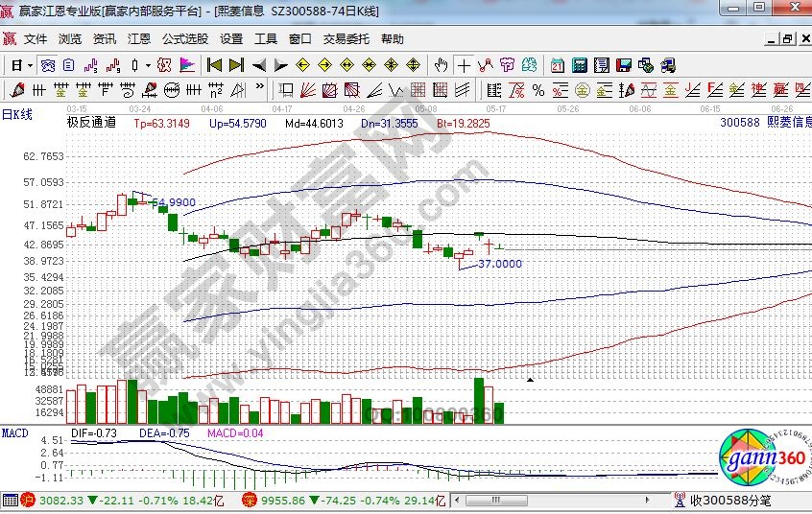Open the calculator tool
Viewport: 812px width, 514px height.
coord(580,65)
